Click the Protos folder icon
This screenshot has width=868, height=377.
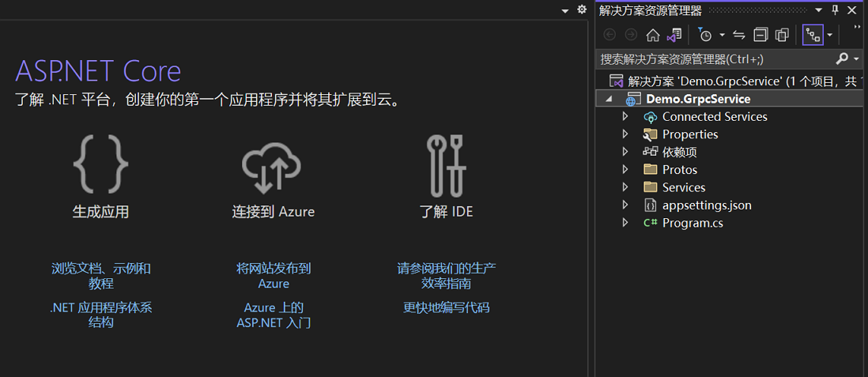click(x=650, y=169)
